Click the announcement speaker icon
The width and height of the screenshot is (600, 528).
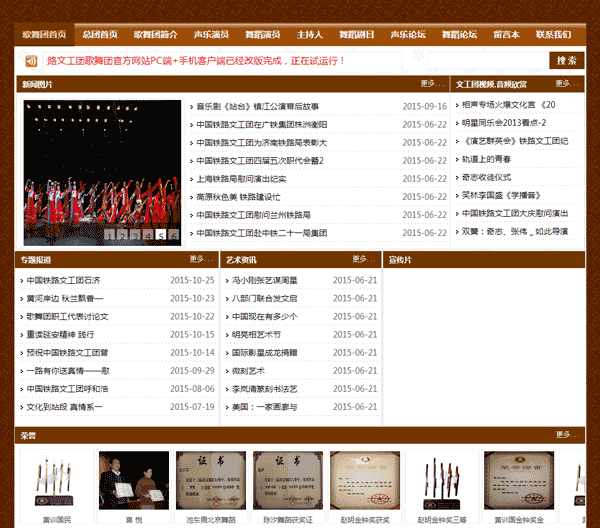point(30,61)
